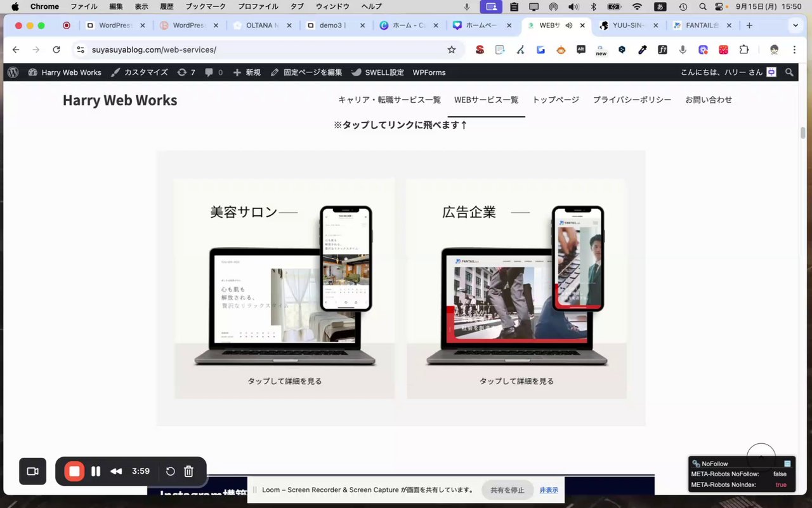Open the eyedropper color picker extension

642,50
